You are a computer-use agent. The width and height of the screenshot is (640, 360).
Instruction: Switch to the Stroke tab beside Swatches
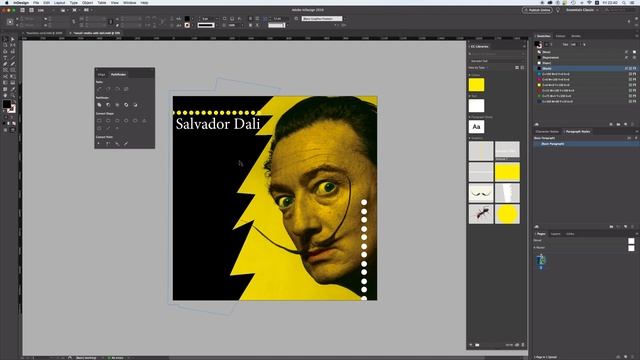point(576,36)
